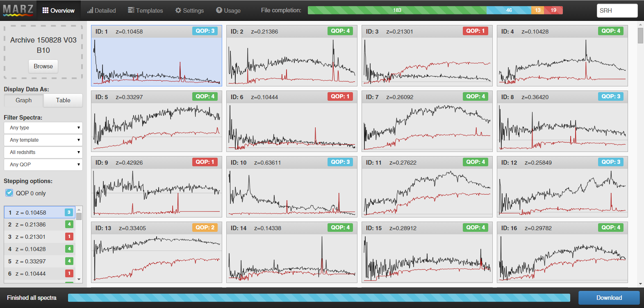
Task: Select Graph display mode
Action: 24,100
